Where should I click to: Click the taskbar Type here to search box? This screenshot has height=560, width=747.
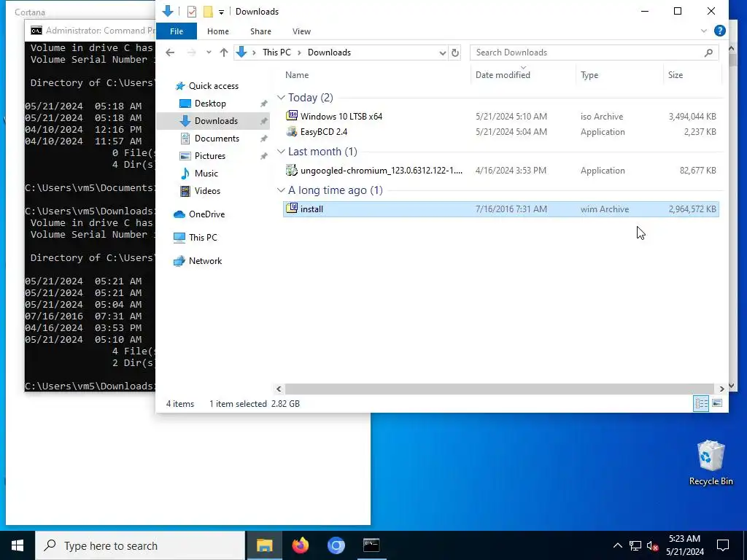pos(140,545)
